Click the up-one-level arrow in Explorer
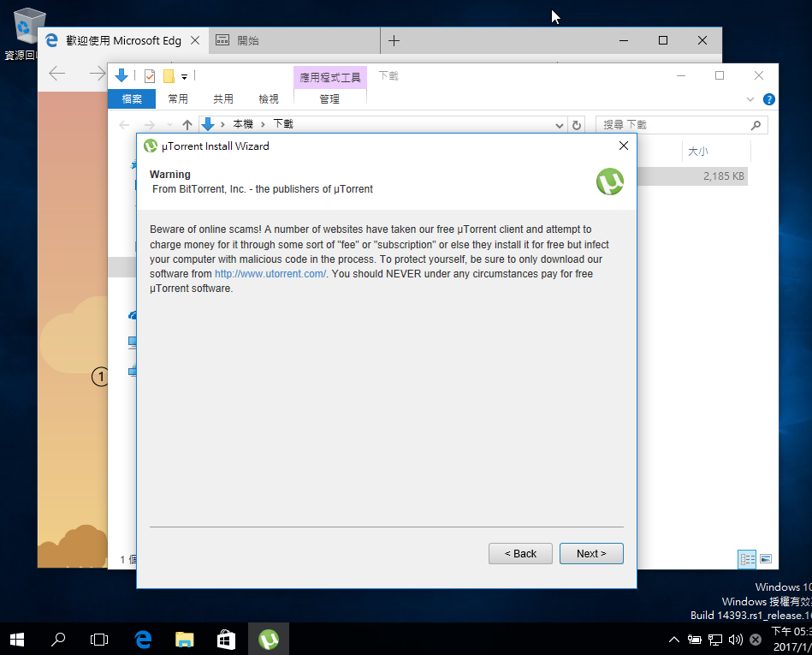This screenshot has width=812, height=655. point(187,124)
